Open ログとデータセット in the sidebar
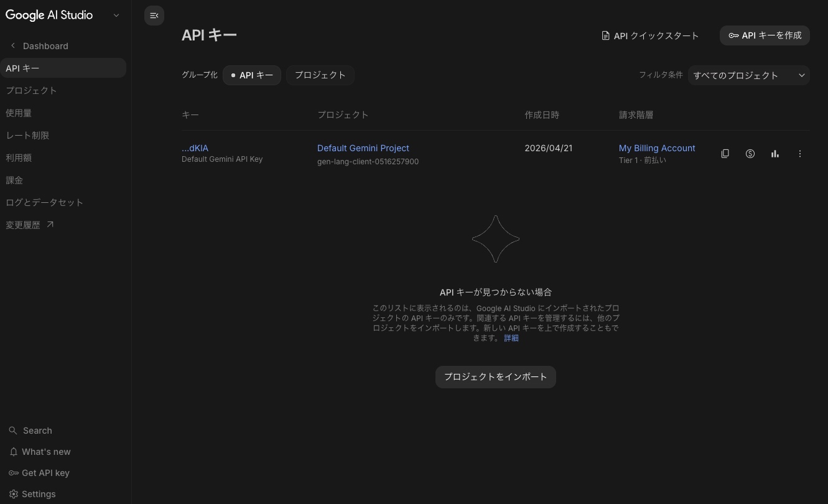Image resolution: width=828 pixels, height=504 pixels. pyautogui.click(x=63, y=202)
